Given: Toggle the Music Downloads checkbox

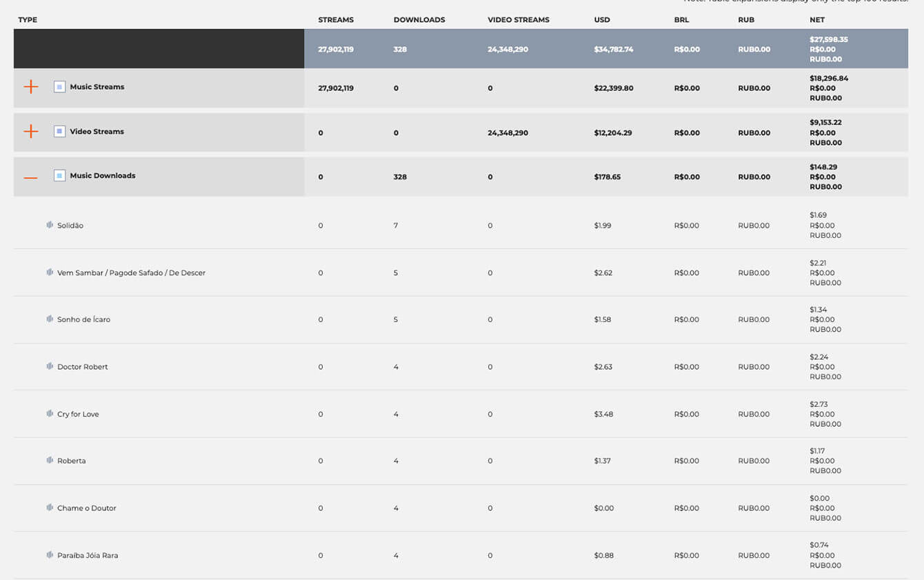Looking at the screenshot, I should pyautogui.click(x=60, y=176).
